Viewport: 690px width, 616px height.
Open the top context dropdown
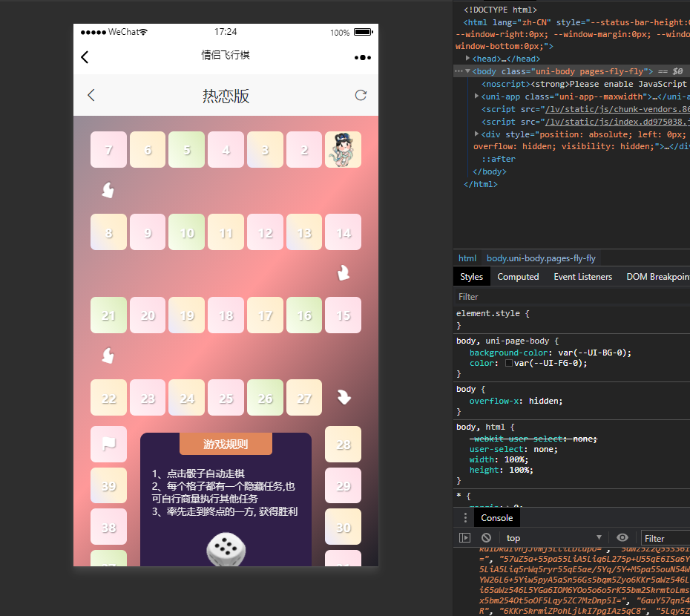[553, 538]
